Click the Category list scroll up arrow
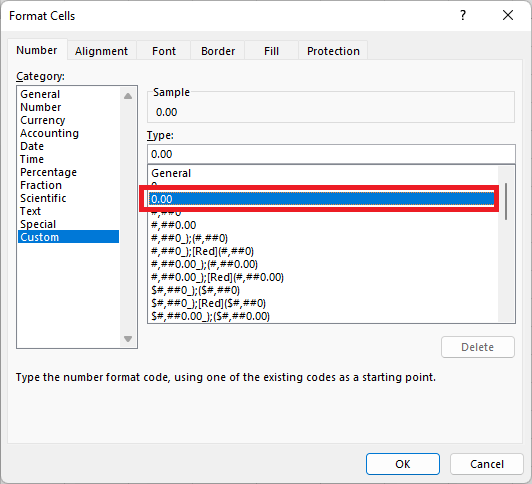The height and width of the screenshot is (484, 532). pyautogui.click(x=128, y=96)
